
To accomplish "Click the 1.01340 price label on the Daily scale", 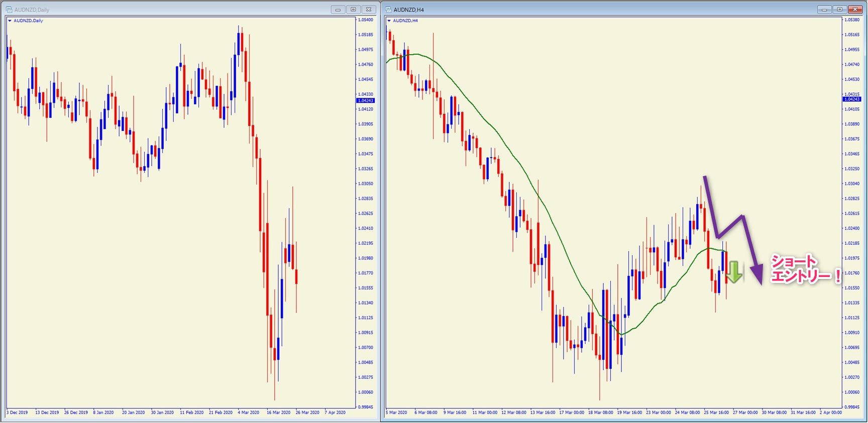I will click(x=366, y=303).
